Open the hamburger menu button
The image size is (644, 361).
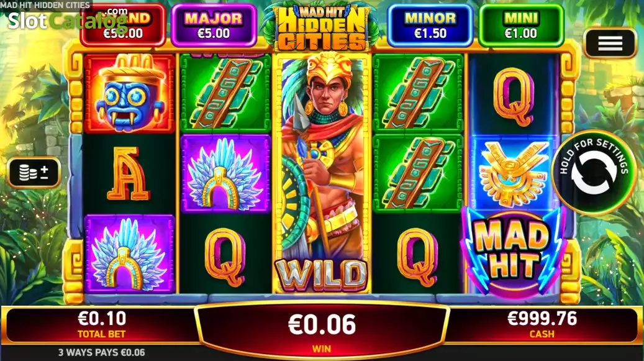610,43
